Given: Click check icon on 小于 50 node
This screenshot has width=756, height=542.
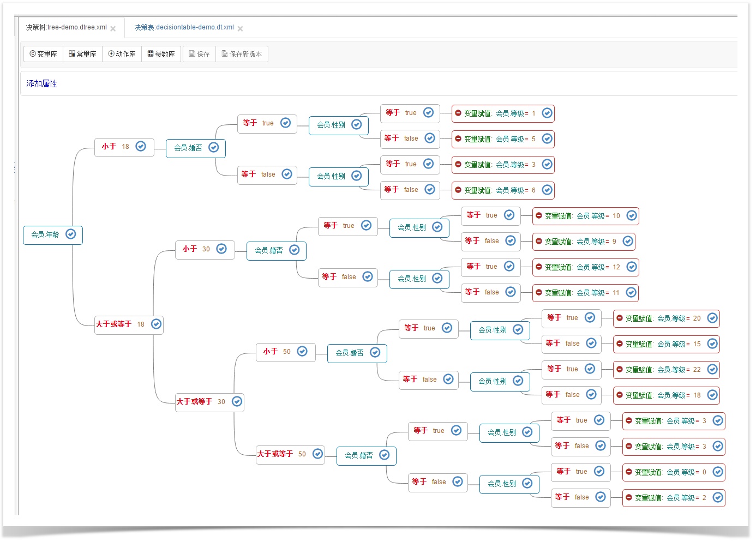Looking at the screenshot, I should pyautogui.click(x=302, y=351).
